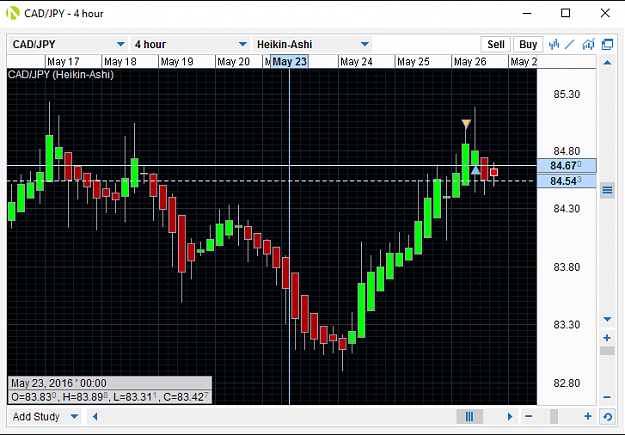Select the trend line drawing tool
Screen dimensions: 625x435
pos(570,44)
